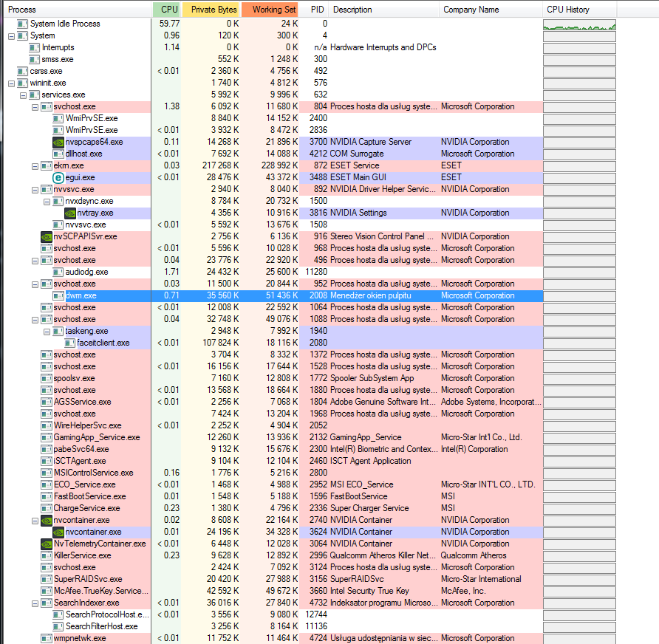Sort by the Process column header
The height and width of the screenshot is (644, 659).
click(77, 10)
